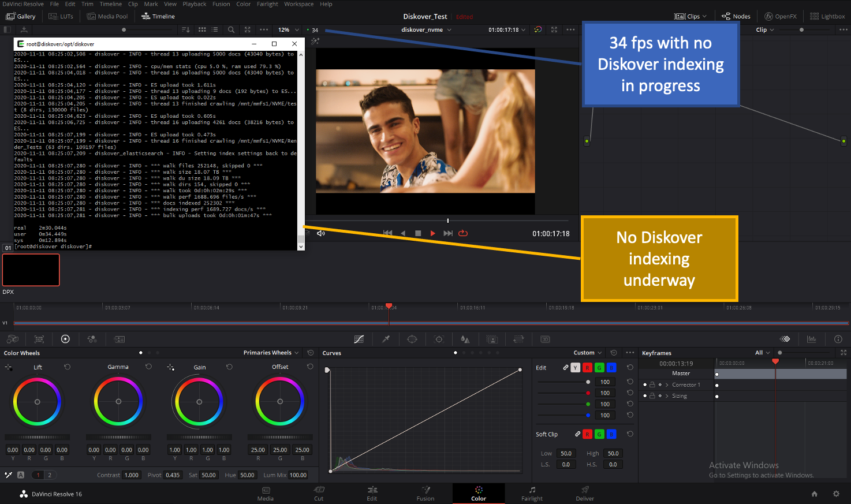851x504 pixels.
Task: Switch to the Deliver page tab
Action: [x=585, y=494]
